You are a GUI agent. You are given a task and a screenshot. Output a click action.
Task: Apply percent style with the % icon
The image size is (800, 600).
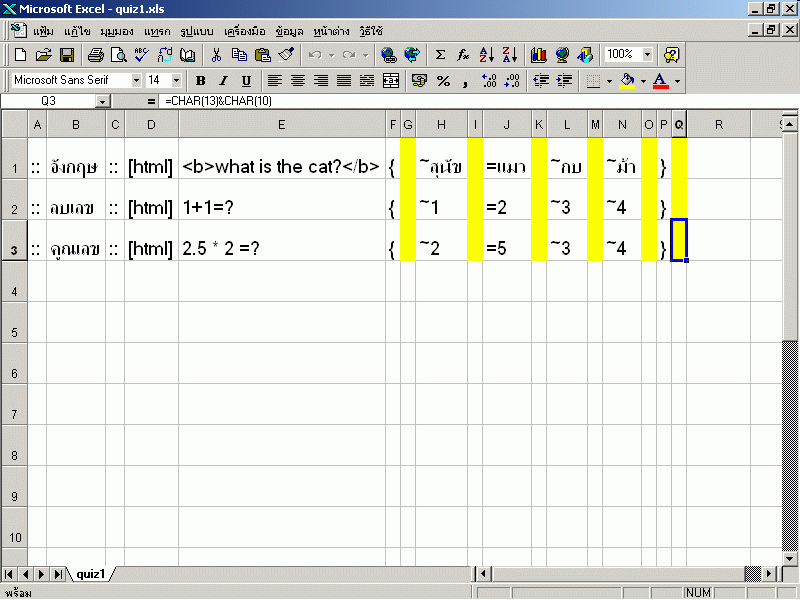click(443, 80)
